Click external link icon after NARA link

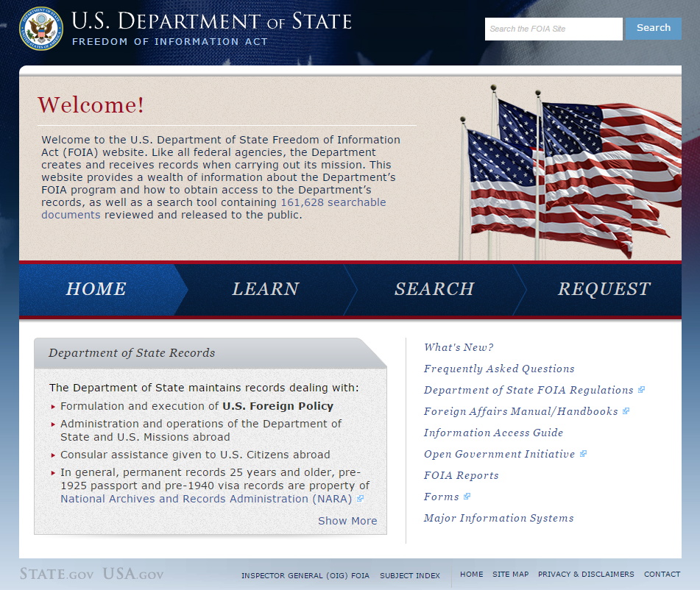360,499
